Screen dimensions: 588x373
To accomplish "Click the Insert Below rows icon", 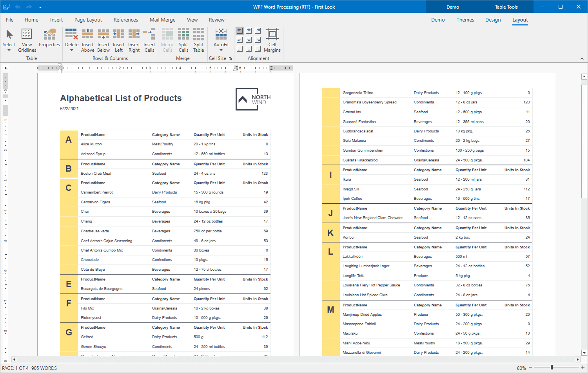I will (103, 34).
